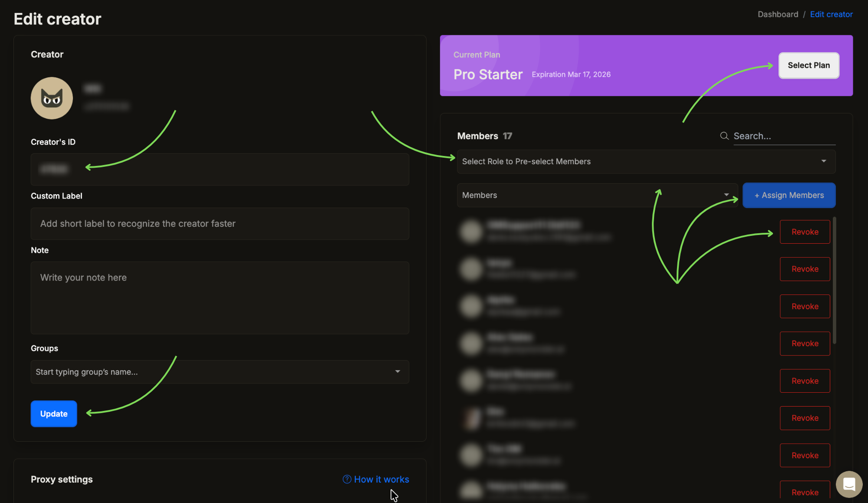Screen dimensions: 868x503
Task: Go to Dashboard breadcrumb
Action: (x=778, y=14)
